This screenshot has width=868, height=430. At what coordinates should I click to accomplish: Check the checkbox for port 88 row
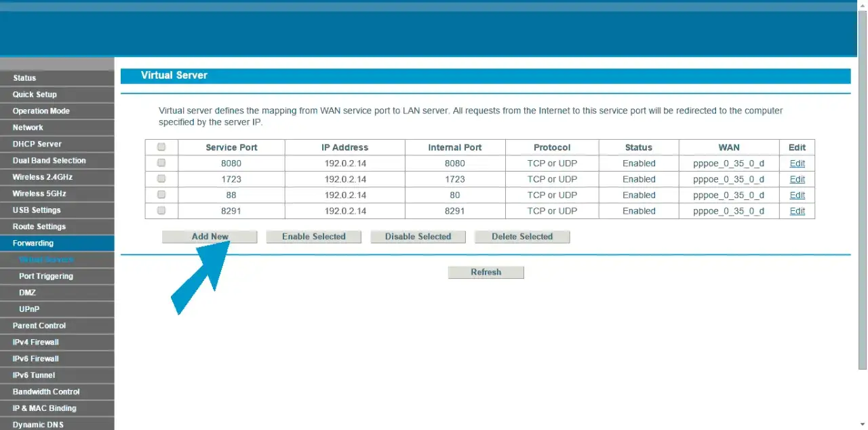(161, 195)
